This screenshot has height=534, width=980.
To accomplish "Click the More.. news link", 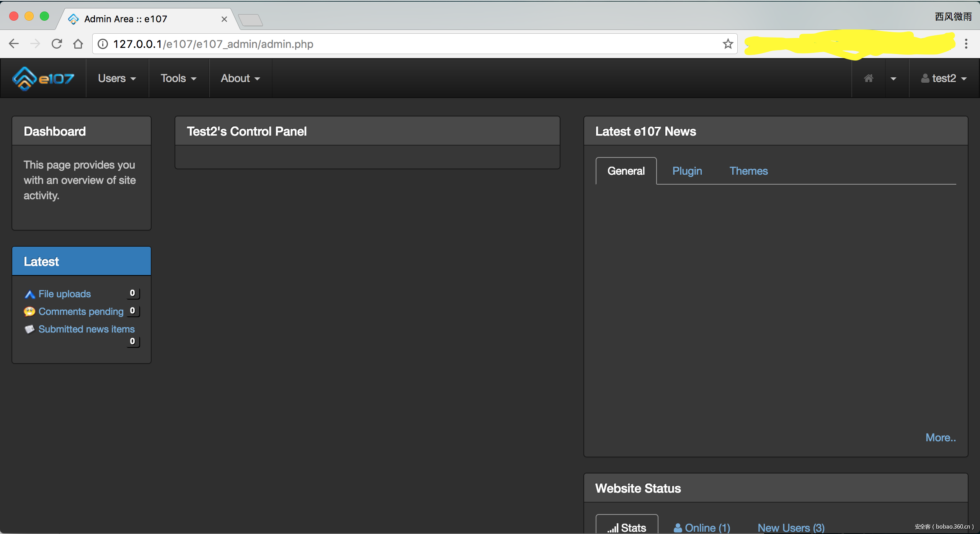I will click(941, 437).
